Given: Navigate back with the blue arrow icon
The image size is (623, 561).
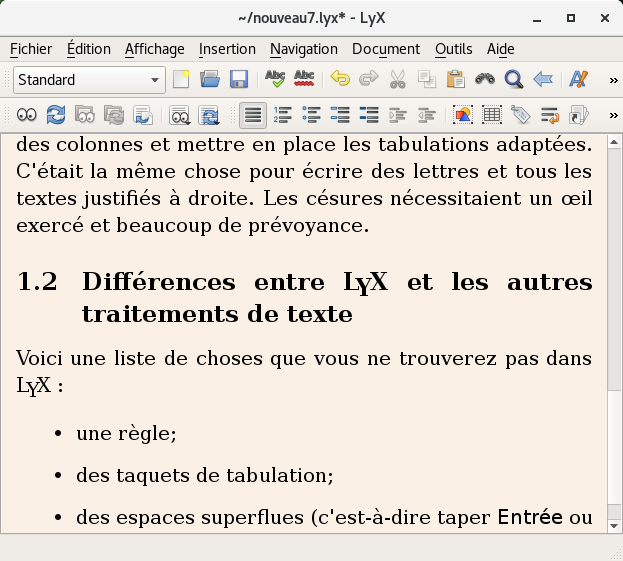Looking at the screenshot, I should pos(543,79).
